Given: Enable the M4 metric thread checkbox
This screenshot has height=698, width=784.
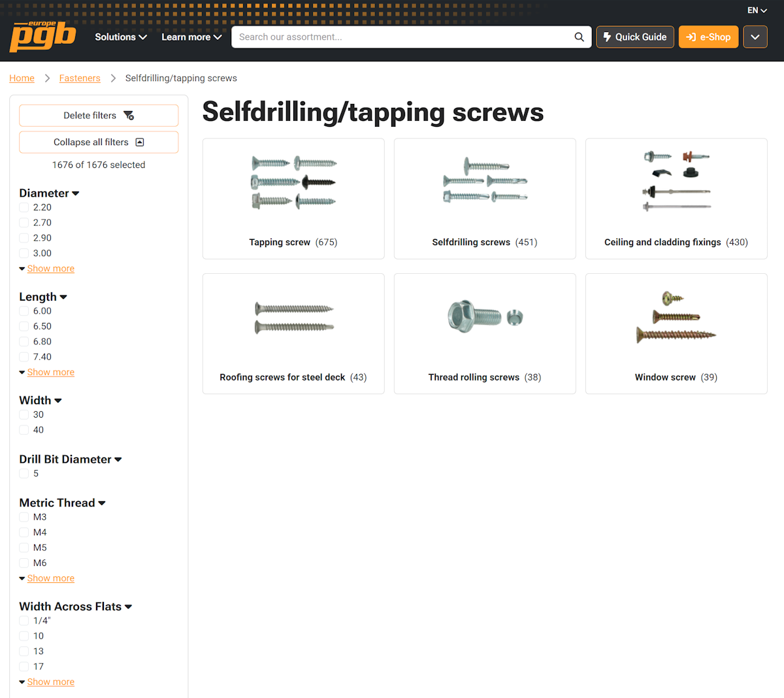Looking at the screenshot, I should pyautogui.click(x=24, y=533).
